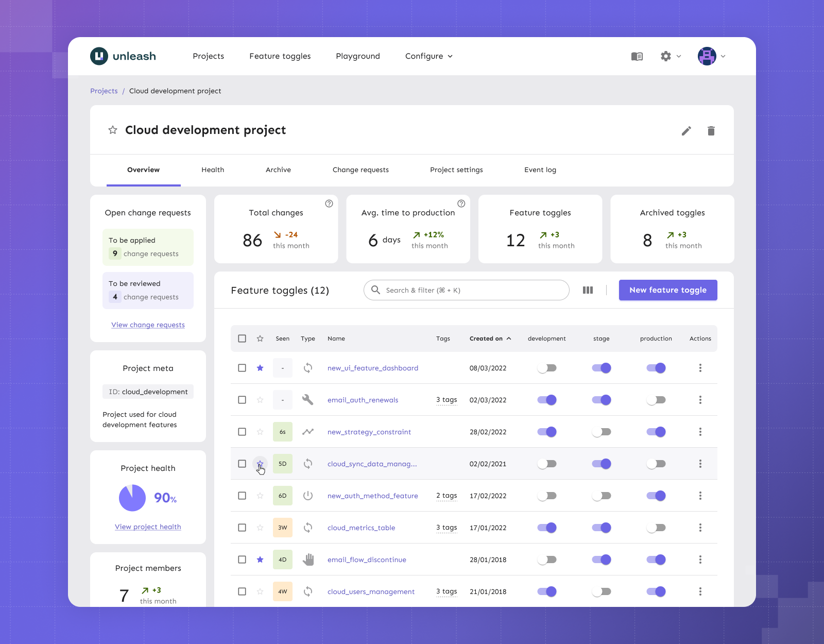824x644 pixels.
Task: Check the select-all checkbox in the table header
Action: (242, 338)
